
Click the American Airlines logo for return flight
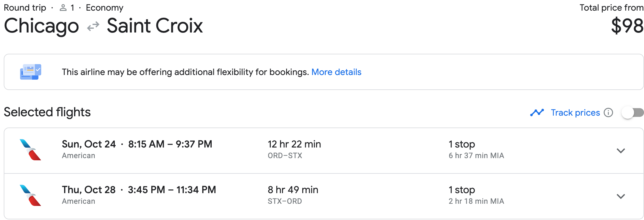point(30,196)
